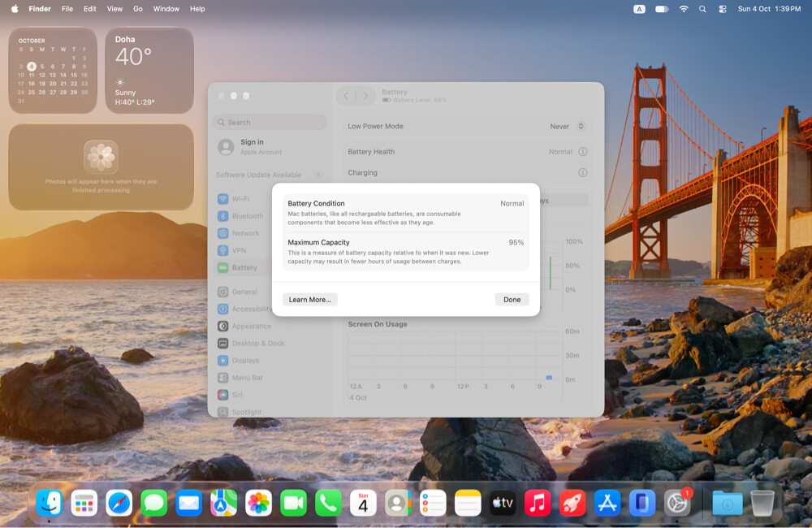Open Music app in Dock

[538, 503]
